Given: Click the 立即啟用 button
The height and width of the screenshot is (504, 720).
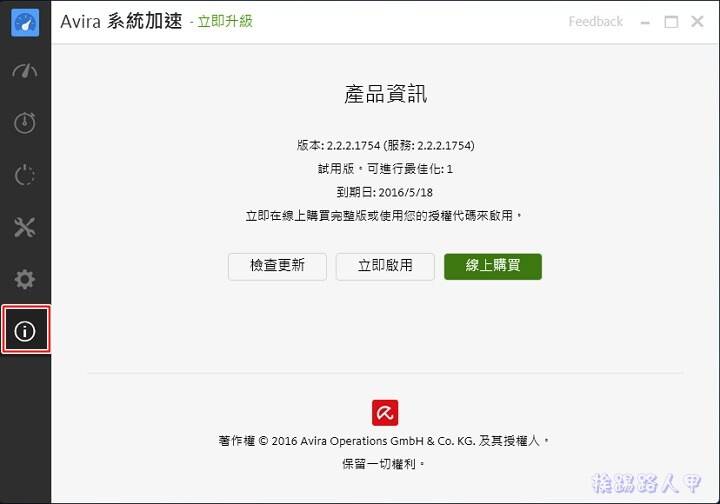Looking at the screenshot, I should pyautogui.click(x=385, y=266).
